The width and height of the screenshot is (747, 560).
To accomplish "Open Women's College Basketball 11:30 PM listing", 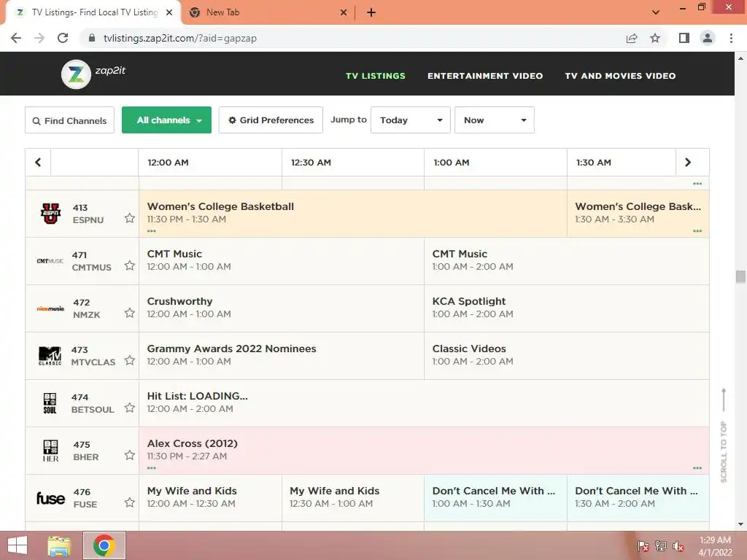I will point(353,214).
